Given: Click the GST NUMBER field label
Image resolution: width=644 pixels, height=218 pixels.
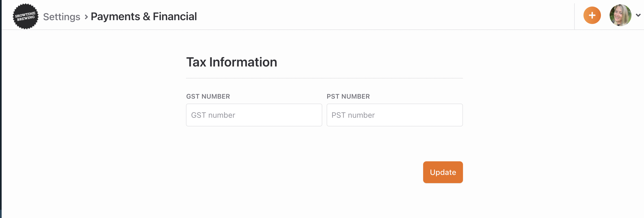Looking at the screenshot, I should click(208, 96).
